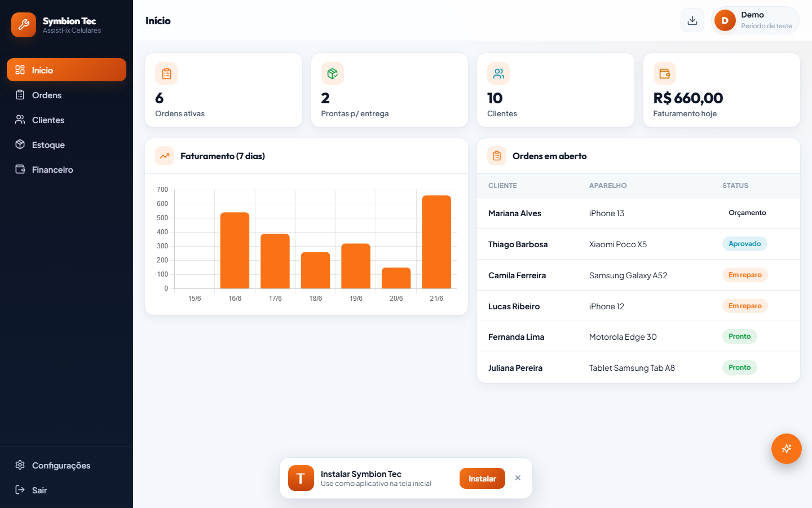Open Financeiro section
This screenshot has width=812, height=508.
click(x=67, y=169)
